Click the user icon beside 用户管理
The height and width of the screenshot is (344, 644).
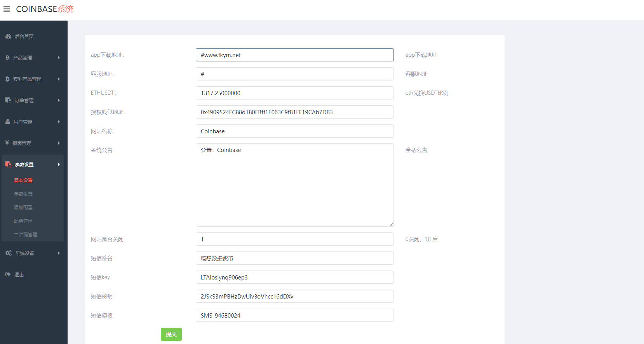8,122
